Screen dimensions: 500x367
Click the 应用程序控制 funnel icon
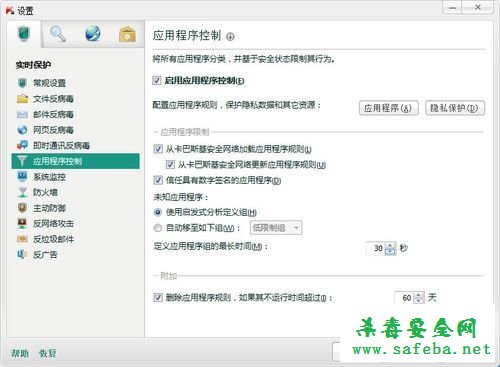(22, 161)
